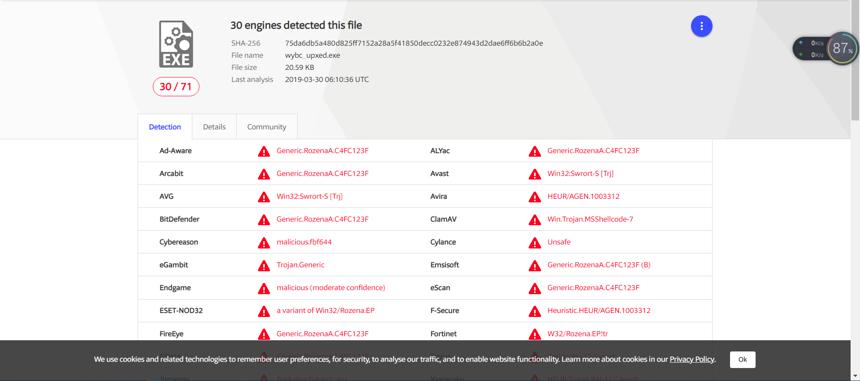Select the Detection tab
Screen dimensions: 860x381
[165, 127]
